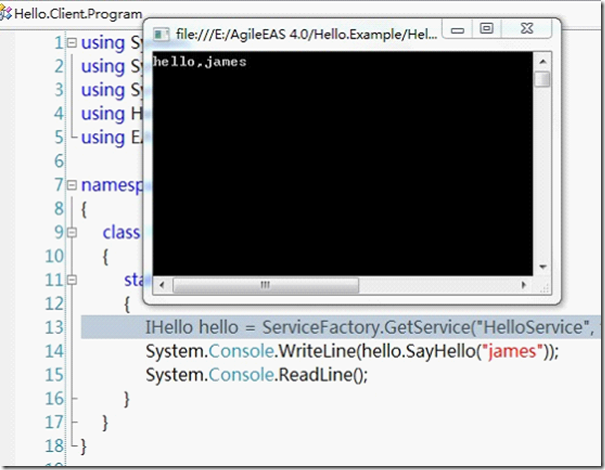
Task: Click line number 14 in the gutter
Action: coord(54,351)
